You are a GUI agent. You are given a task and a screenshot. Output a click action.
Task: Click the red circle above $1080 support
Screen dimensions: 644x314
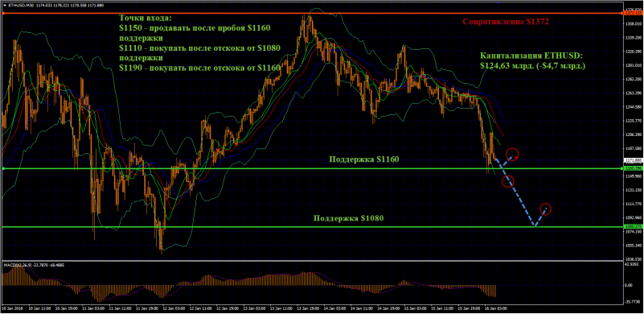click(545, 209)
